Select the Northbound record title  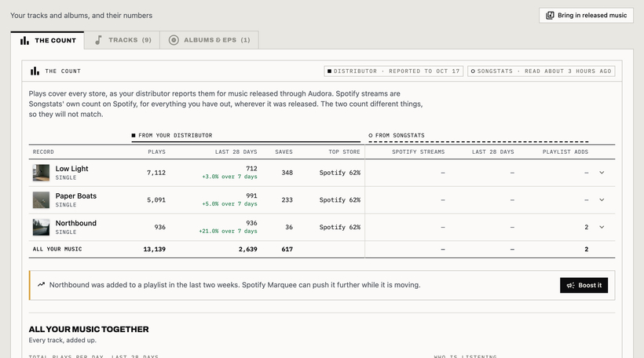tap(76, 223)
